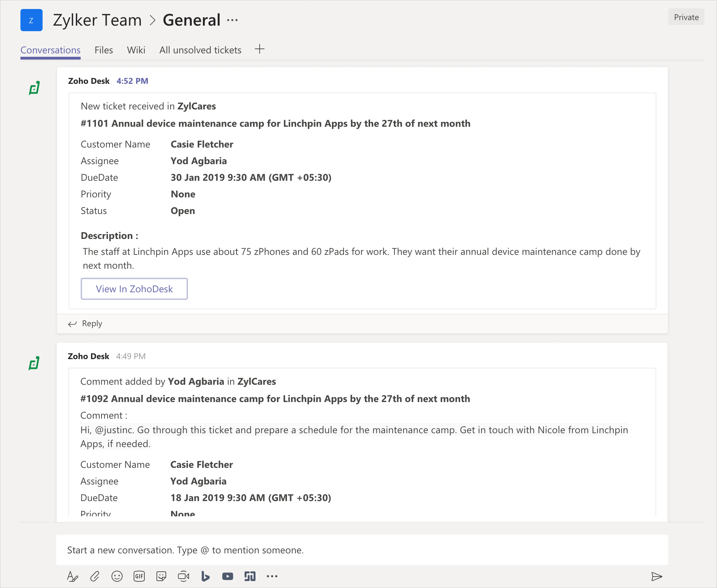Click the Zoho Desk extension icon in compose toolbar
The height and width of the screenshot is (588, 717).
tap(250, 576)
